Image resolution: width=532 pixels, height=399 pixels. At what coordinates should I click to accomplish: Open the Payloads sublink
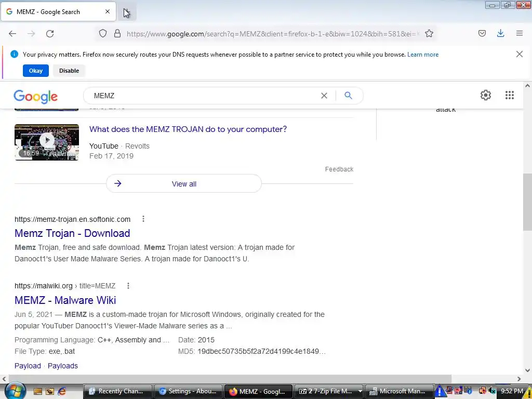point(63,366)
